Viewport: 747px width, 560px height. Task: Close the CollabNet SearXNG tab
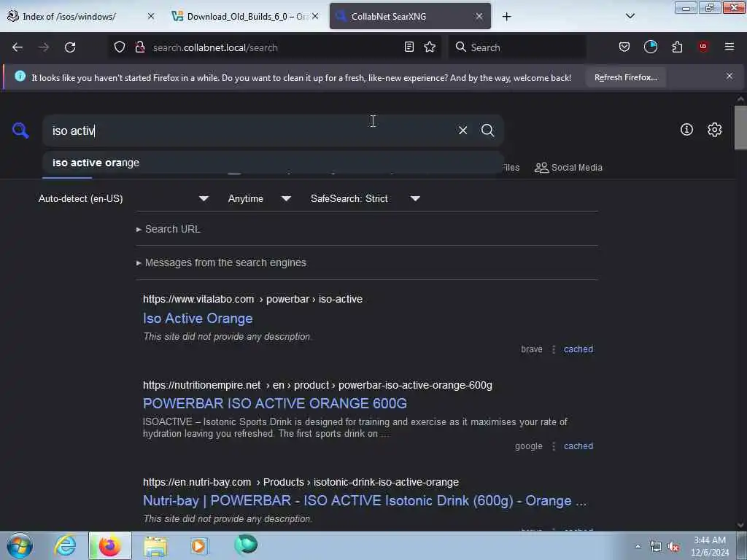click(x=479, y=16)
